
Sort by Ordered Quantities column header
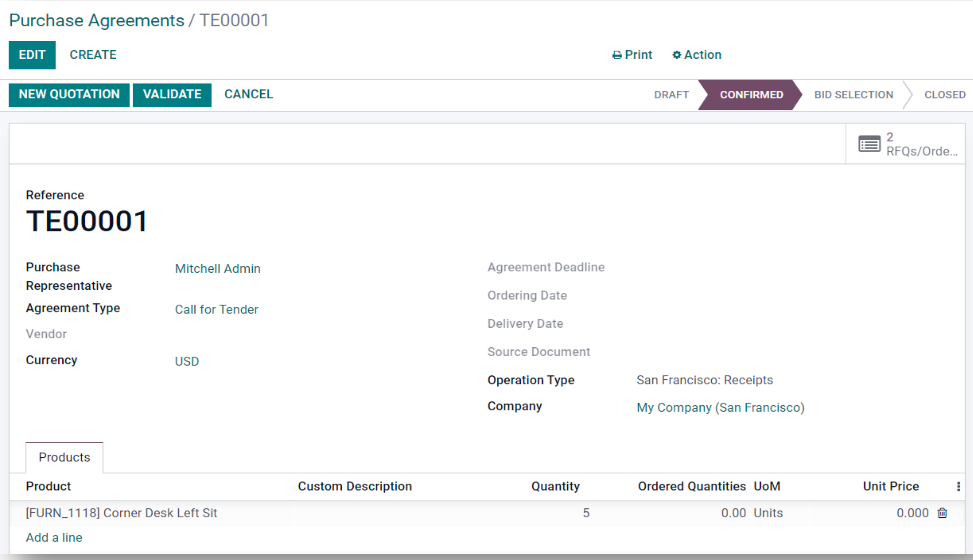(x=691, y=486)
